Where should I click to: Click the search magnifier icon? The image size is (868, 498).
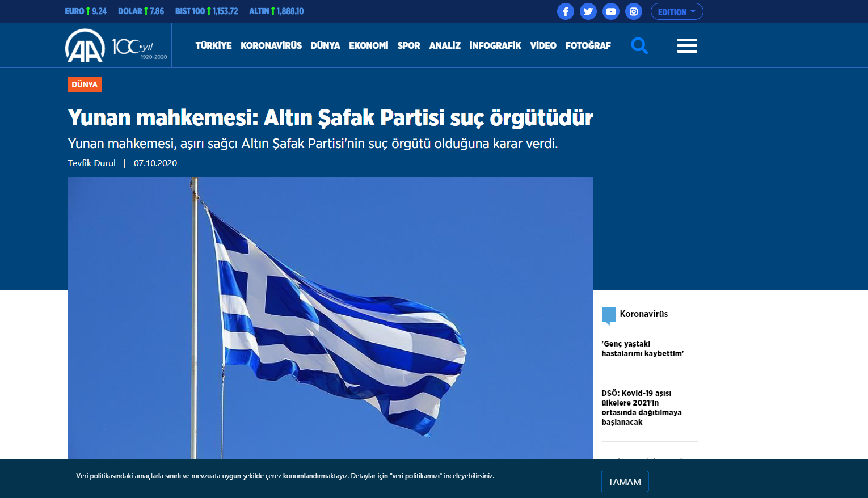coord(639,45)
